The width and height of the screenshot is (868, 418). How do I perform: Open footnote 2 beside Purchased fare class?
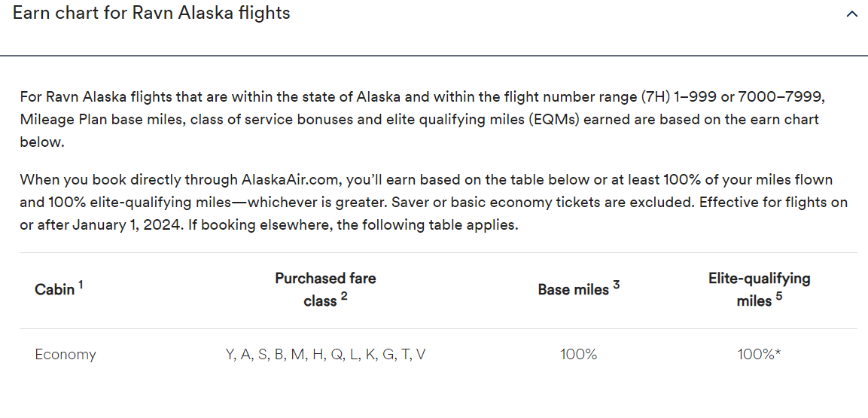point(344,295)
